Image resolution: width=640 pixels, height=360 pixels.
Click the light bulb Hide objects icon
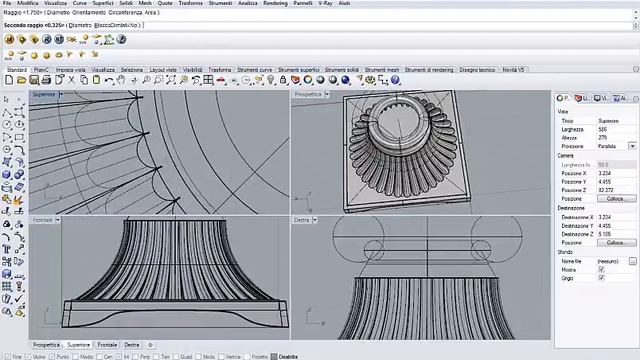[271, 80]
